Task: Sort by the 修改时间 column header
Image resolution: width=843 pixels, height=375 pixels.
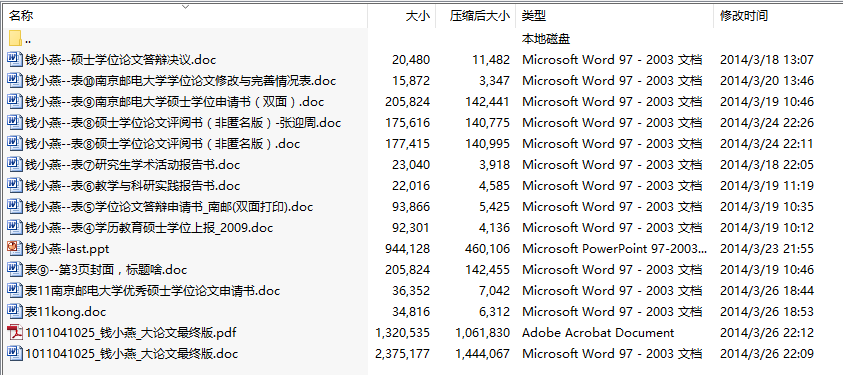Action: pyautogui.click(x=744, y=16)
